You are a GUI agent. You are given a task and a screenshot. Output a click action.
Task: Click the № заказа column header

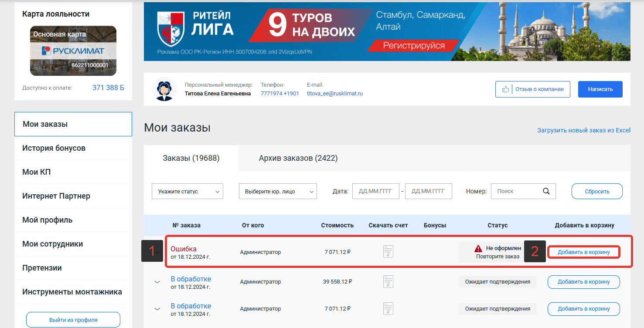tap(187, 225)
